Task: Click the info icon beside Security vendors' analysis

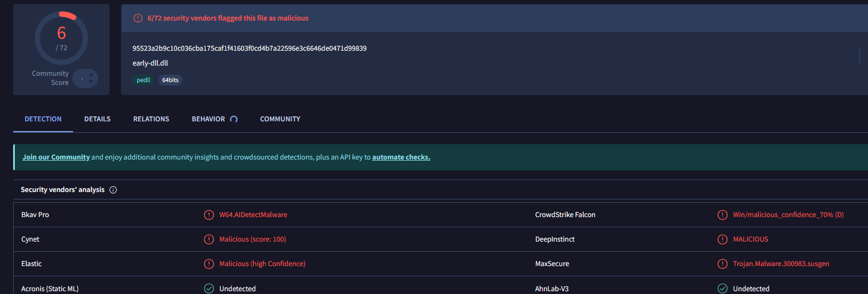Action: 113,190
